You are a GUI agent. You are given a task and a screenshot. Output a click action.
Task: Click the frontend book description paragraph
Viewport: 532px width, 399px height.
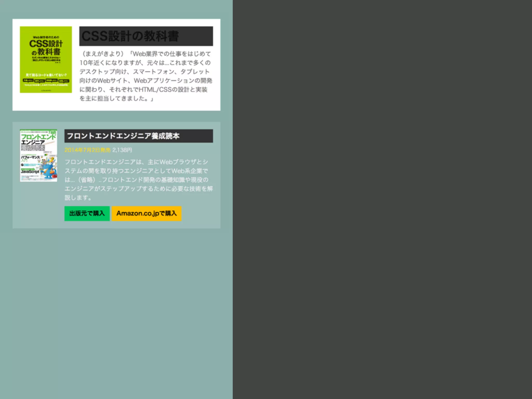click(x=138, y=180)
